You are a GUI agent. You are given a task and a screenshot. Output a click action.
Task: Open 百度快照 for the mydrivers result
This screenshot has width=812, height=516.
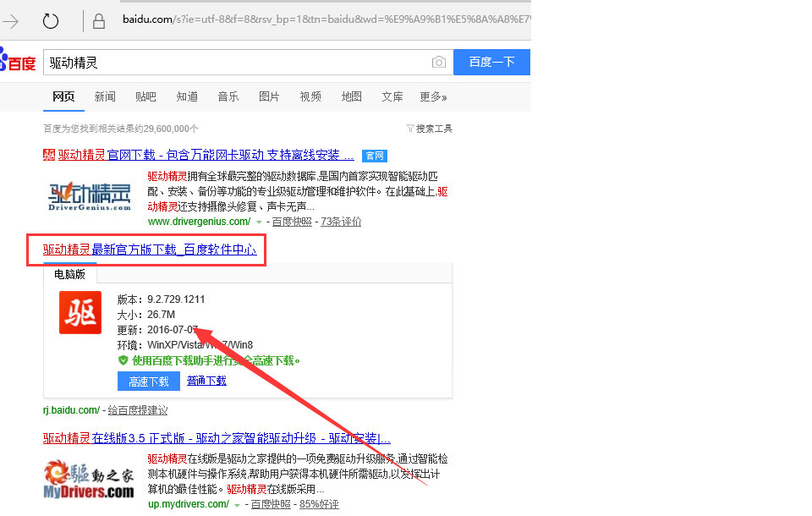pos(271,505)
